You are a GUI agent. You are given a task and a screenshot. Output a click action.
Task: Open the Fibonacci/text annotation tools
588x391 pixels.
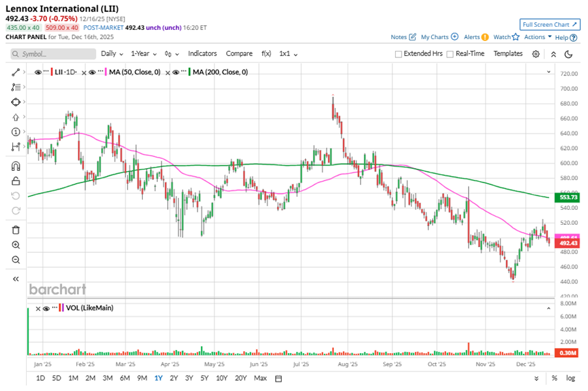16,87
